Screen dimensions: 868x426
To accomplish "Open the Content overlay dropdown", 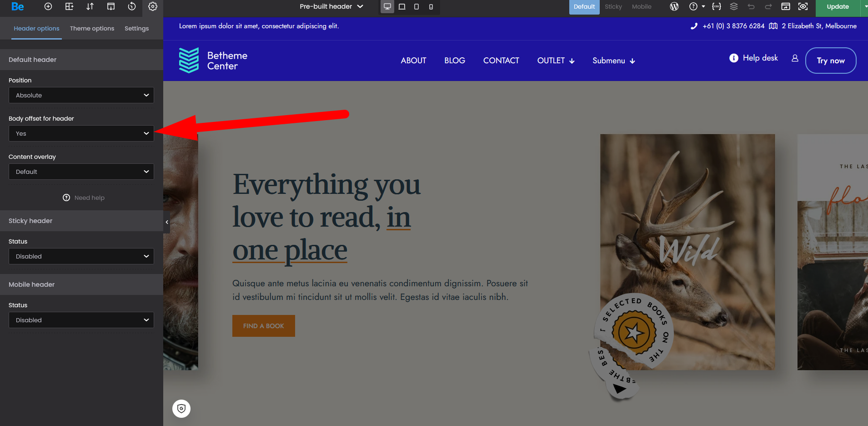I will pyautogui.click(x=81, y=172).
